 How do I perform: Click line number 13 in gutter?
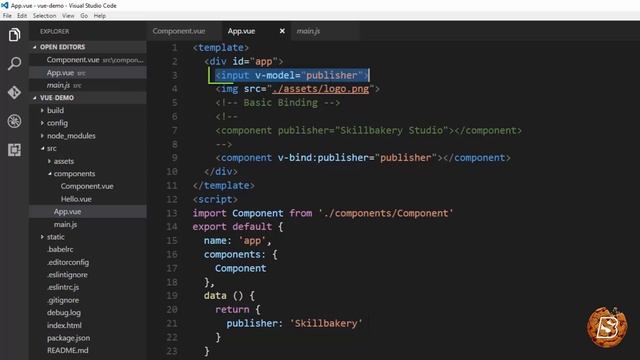pos(172,213)
